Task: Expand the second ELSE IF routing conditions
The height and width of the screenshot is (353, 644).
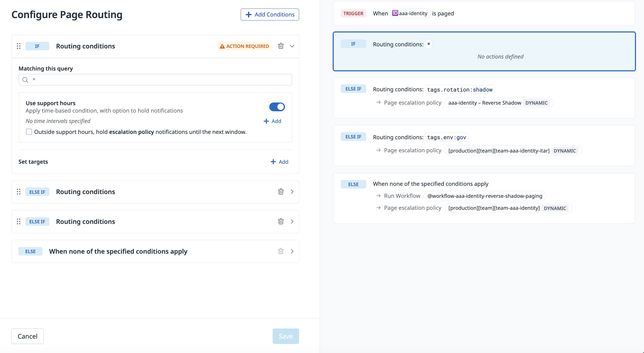Action: tap(292, 221)
